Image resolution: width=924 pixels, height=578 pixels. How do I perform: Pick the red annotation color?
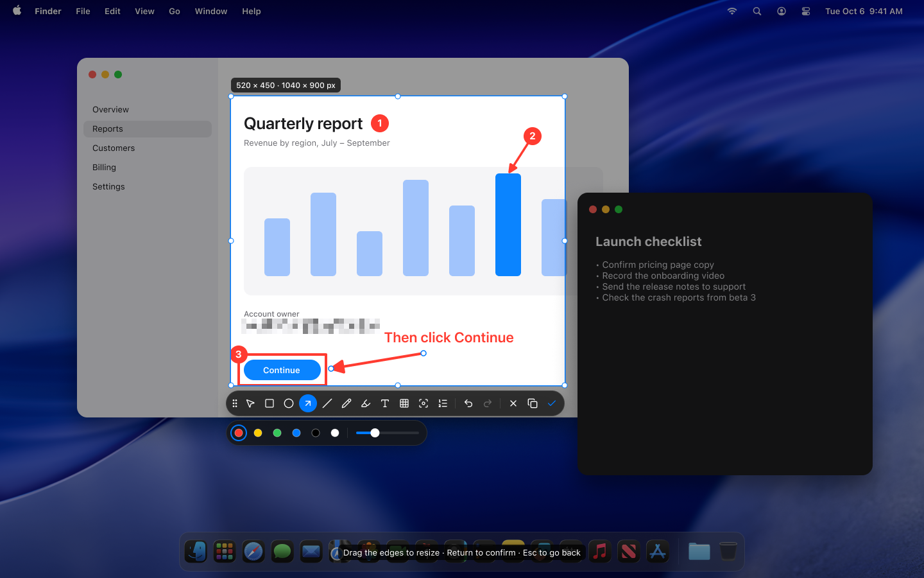(x=239, y=433)
